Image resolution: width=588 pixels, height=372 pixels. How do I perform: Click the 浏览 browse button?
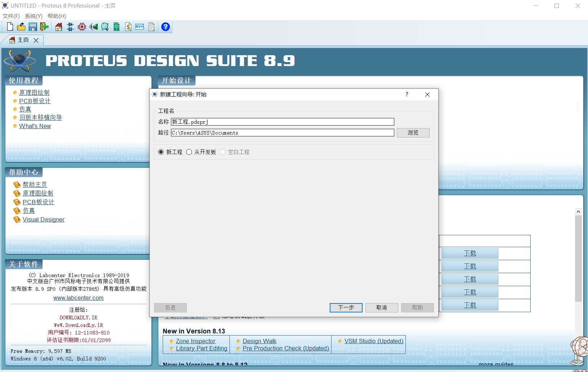413,133
